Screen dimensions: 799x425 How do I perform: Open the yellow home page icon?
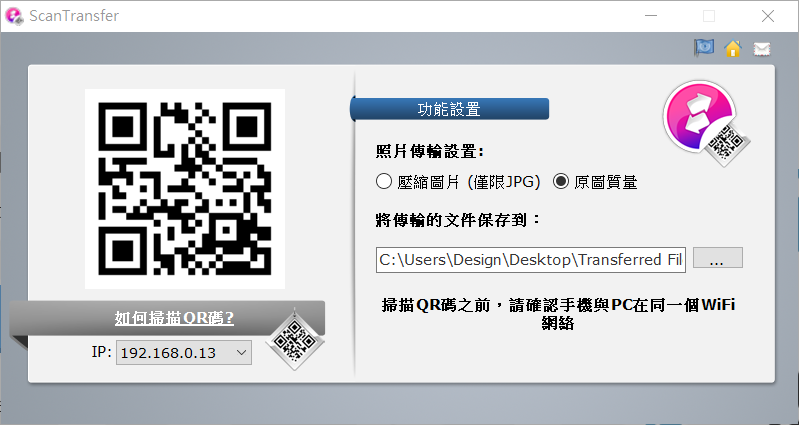pos(733,48)
